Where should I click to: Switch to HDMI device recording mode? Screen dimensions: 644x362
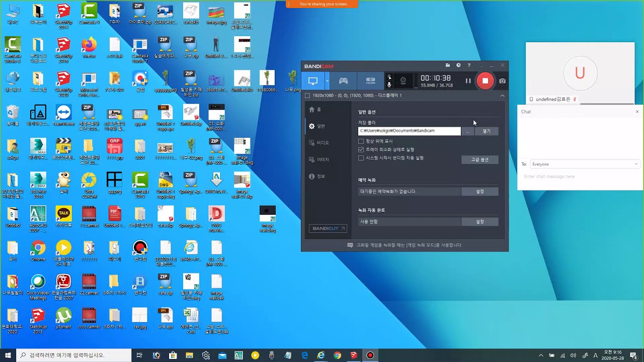[370, 80]
